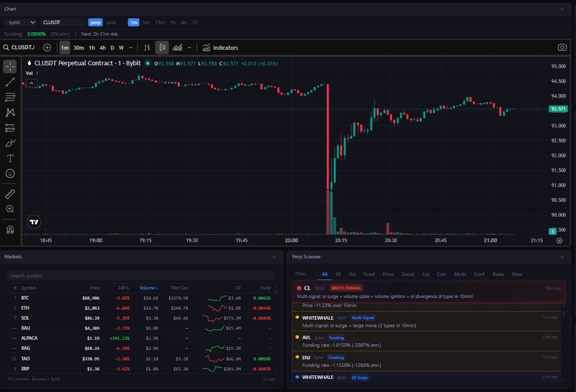
Task: Open the ENJ Funding alert
Action: pos(427,361)
